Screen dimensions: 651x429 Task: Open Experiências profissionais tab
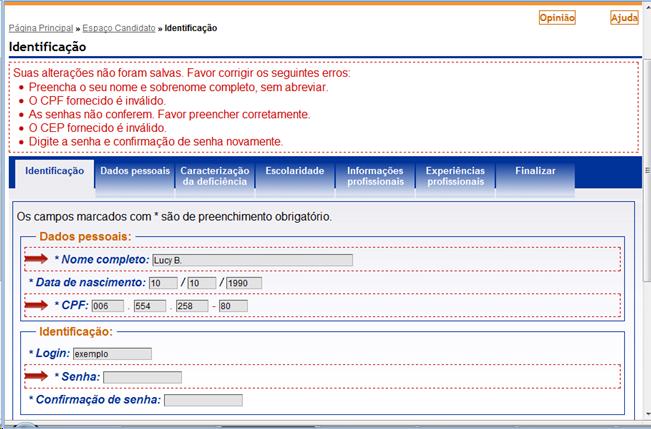[x=455, y=176]
